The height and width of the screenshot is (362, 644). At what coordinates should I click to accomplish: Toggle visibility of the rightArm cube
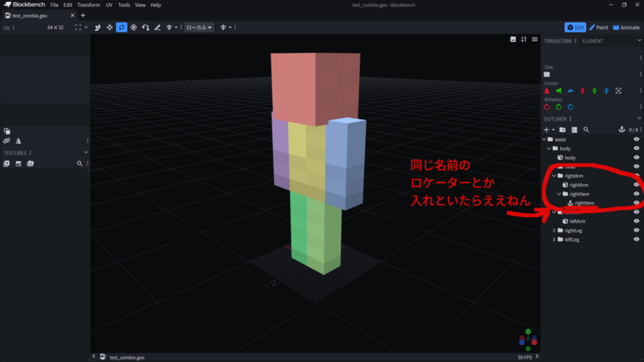click(x=636, y=185)
